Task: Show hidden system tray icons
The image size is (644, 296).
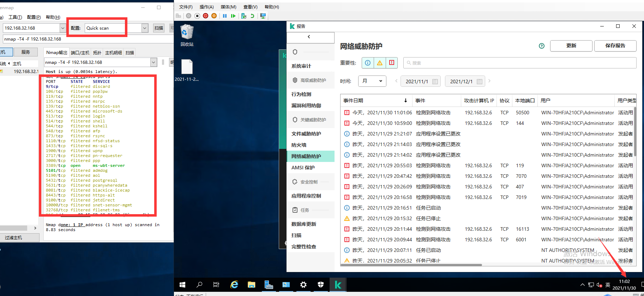Action: (582, 285)
